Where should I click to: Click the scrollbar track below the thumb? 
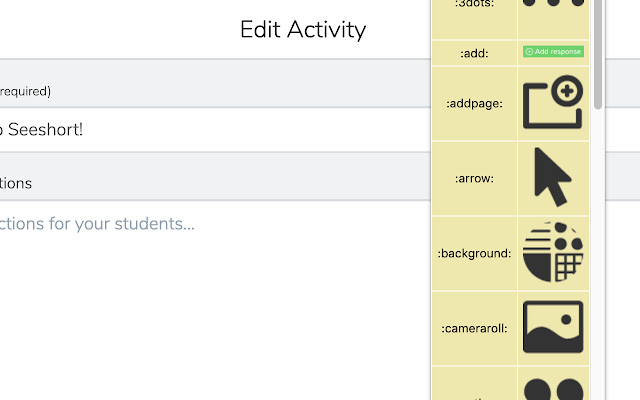597,250
